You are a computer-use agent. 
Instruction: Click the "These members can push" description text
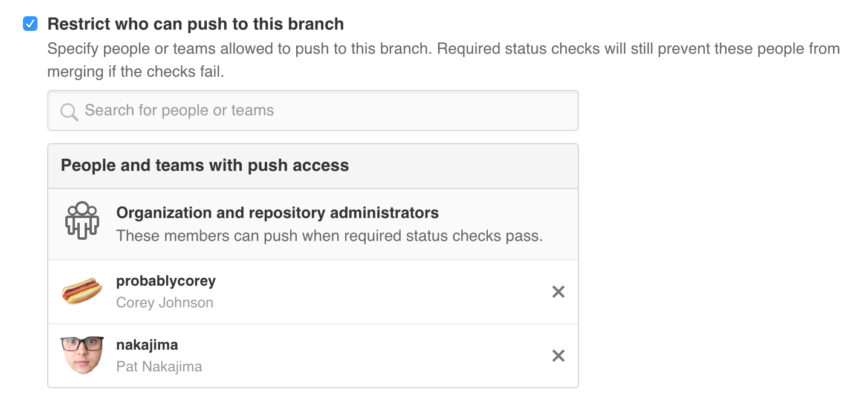[329, 236]
